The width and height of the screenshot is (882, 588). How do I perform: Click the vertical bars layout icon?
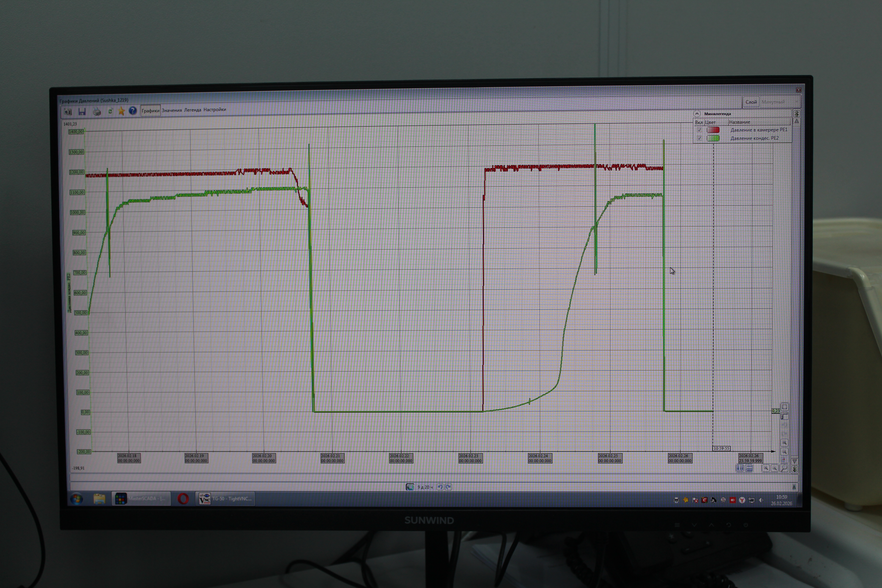click(x=740, y=468)
